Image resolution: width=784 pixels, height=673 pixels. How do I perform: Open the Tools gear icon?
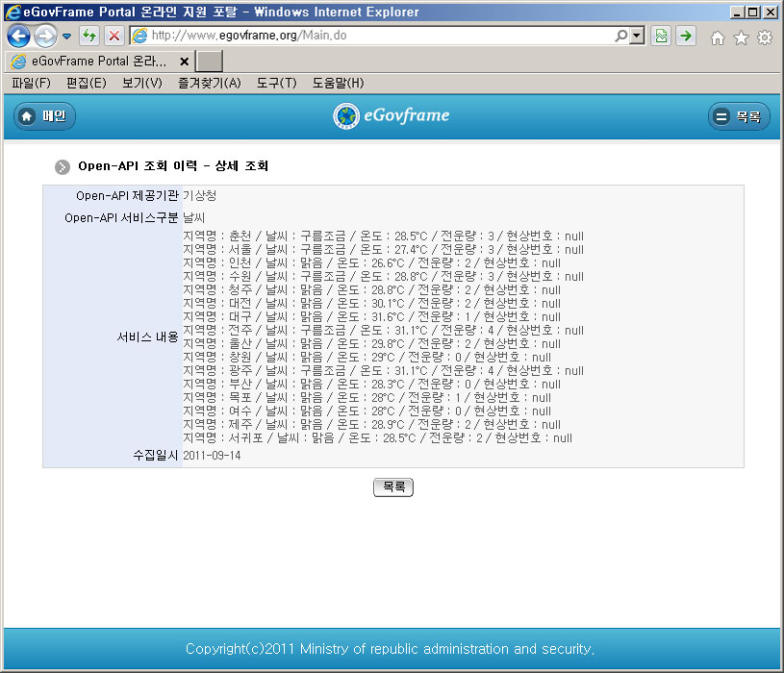click(765, 37)
